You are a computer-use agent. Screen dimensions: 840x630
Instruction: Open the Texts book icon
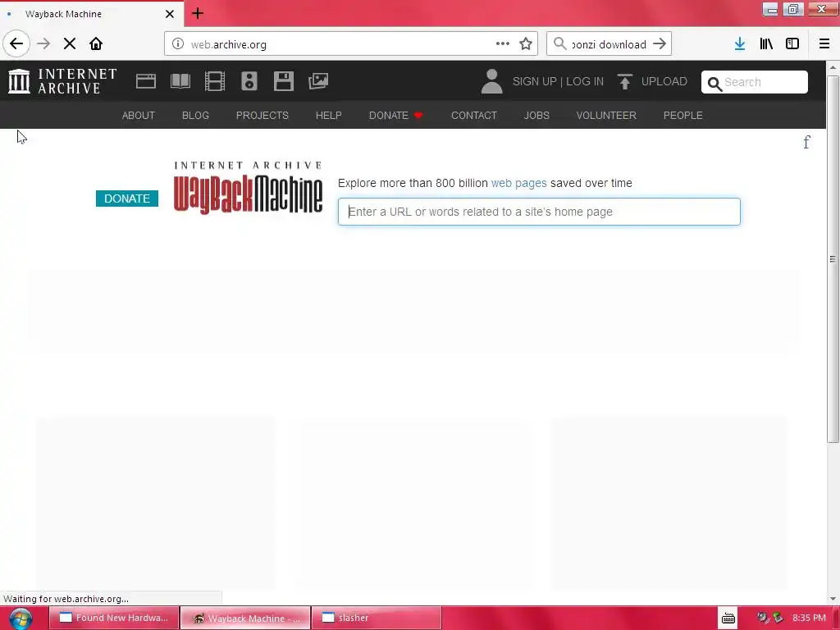click(180, 81)
